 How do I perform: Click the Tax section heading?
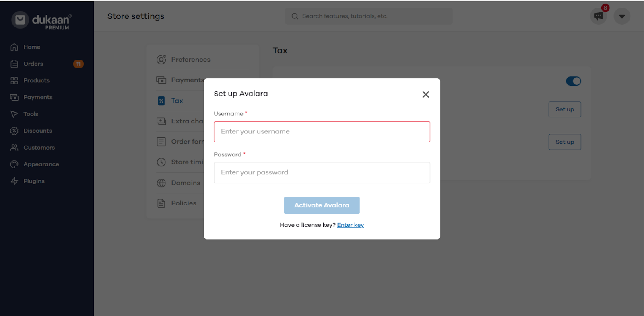tap(280, 51)
